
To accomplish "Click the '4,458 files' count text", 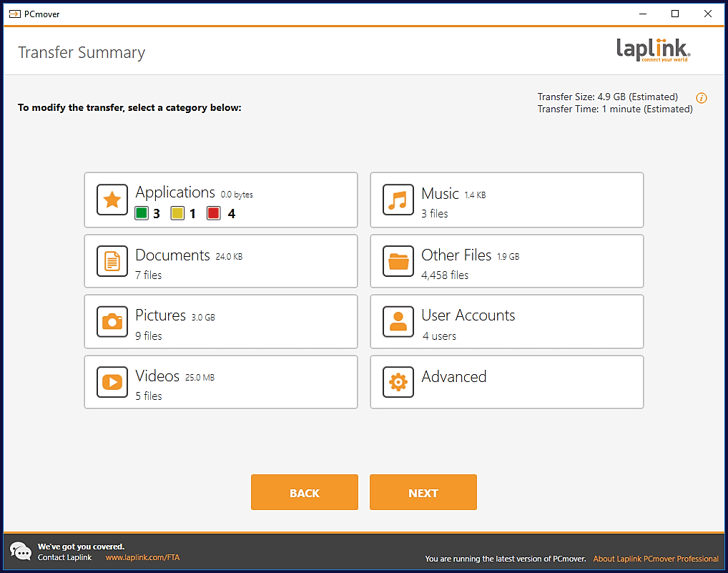I will (x=445, y=275).
